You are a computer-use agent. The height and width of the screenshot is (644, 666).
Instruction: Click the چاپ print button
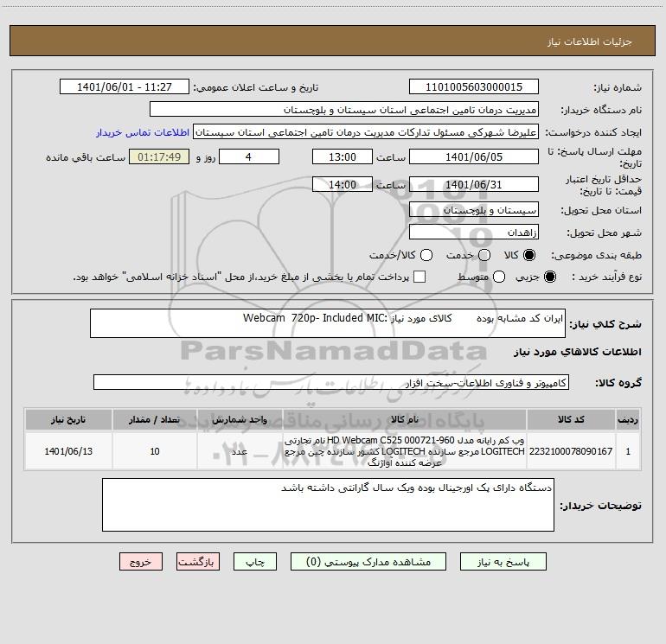click(x=255, y=562)
